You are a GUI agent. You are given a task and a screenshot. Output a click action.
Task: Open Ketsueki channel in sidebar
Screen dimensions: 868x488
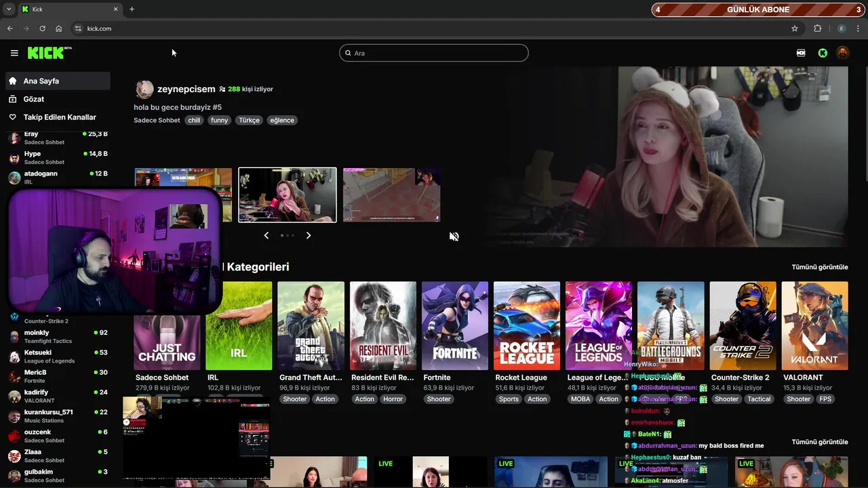[x=58, y=357]
